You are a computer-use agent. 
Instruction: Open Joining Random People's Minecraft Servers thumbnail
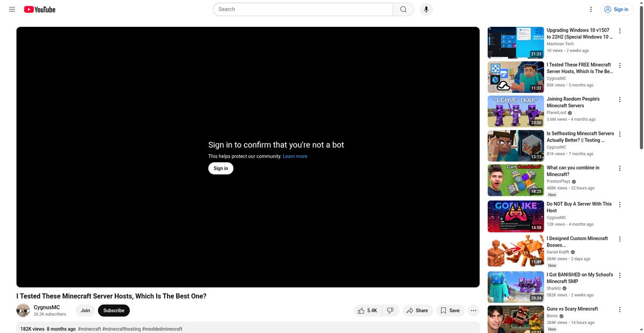[516, 111]
